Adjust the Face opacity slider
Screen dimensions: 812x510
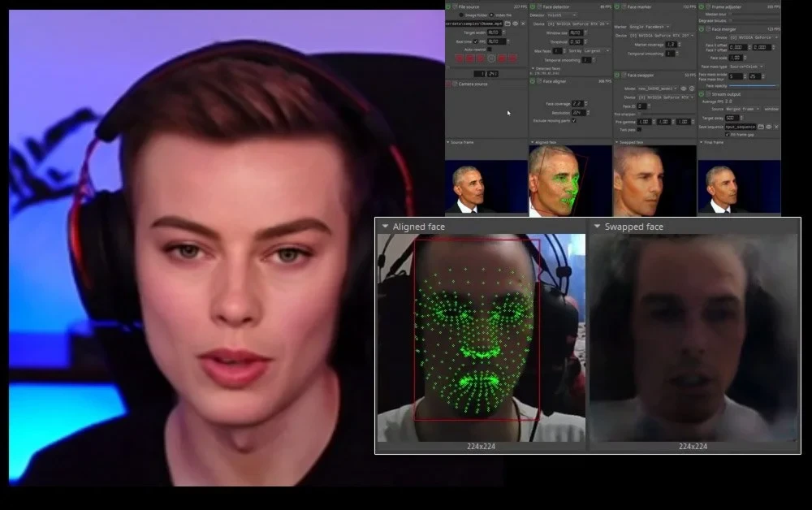[x=753, y=85]
